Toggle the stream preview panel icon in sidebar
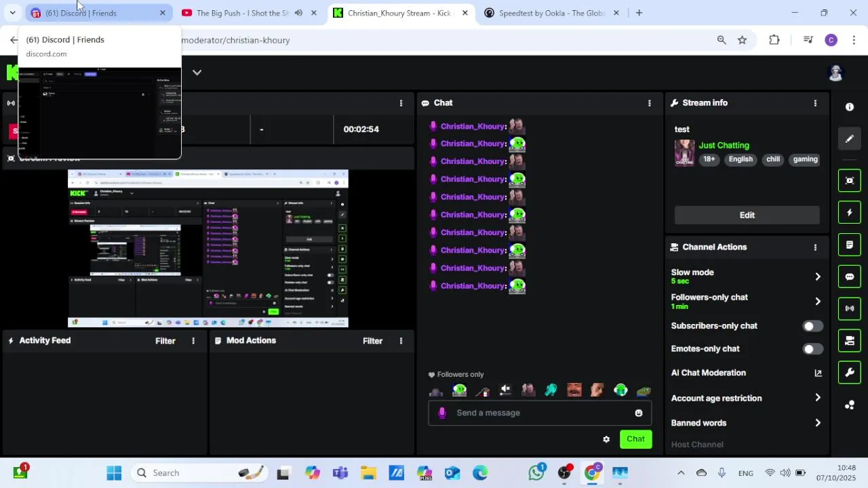 point(850,180)
